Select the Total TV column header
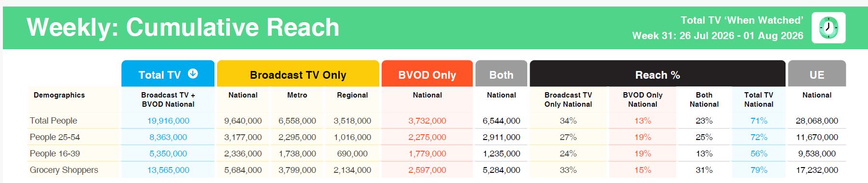Viewport: 868px width, 183px height. coord(168,74)
